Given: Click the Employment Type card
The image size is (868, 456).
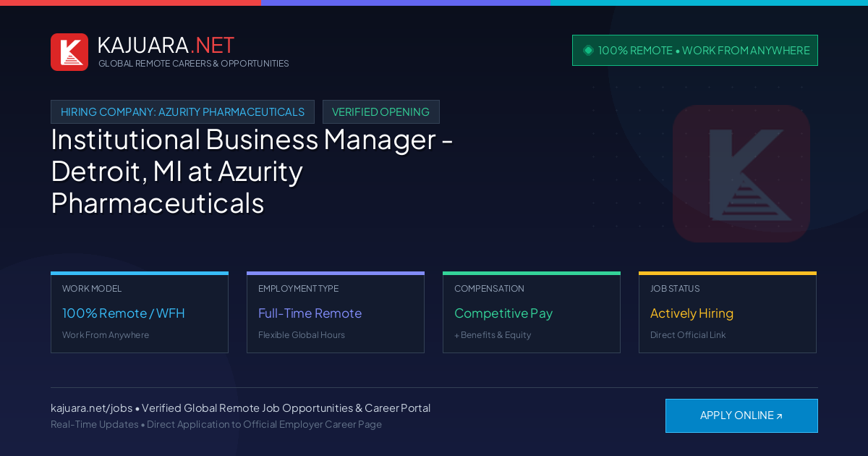Looking at the screenshot, I should [336, 313].
